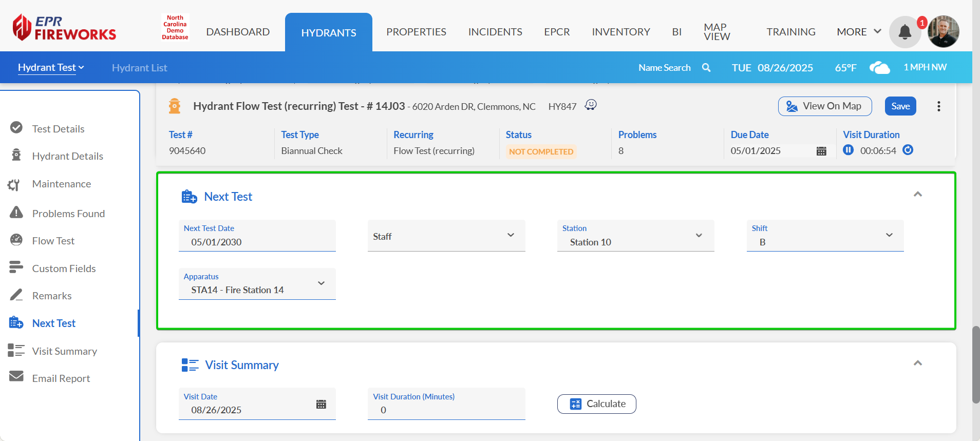Collapse the Visit Summary section
980x441 pixels.
coord(917,363)
